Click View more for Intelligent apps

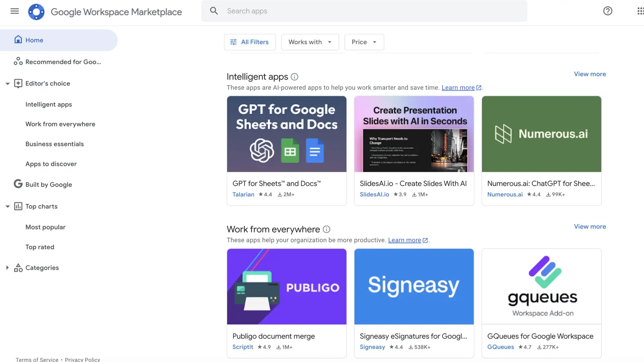pos(590,74)
